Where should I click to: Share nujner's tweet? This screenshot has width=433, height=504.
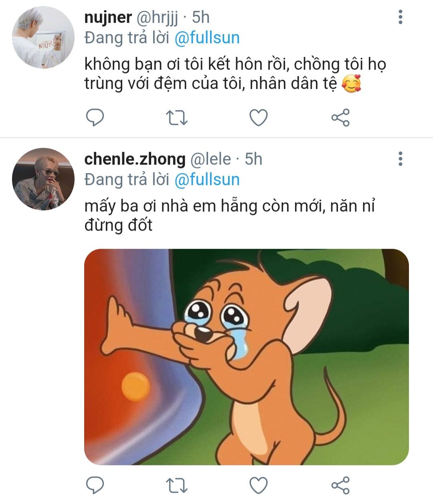(x=340, y=118)
